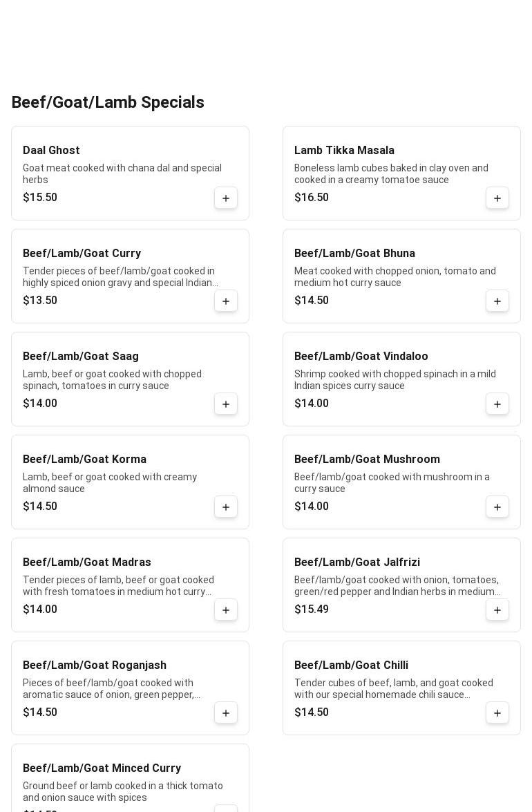
Task: Open Lamb Tikka Masala item details
Action: click(x=344, y=151)
